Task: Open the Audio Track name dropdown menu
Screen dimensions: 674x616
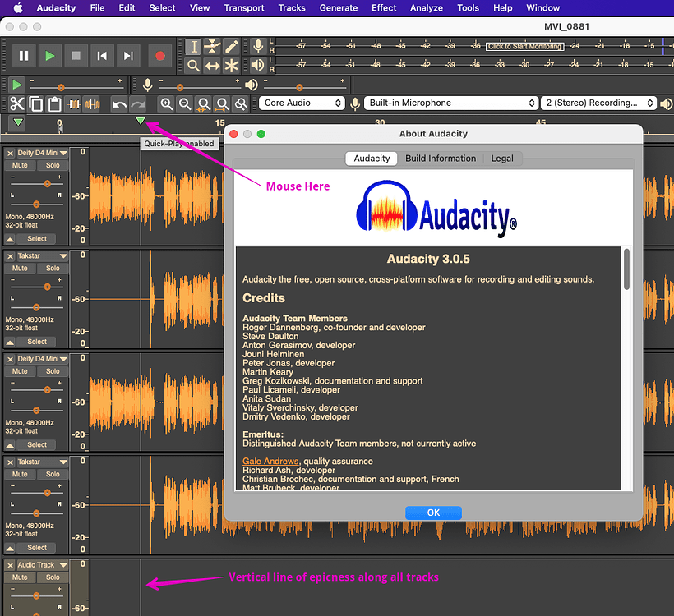Action: pyautogui.click(x=42, y=565)
